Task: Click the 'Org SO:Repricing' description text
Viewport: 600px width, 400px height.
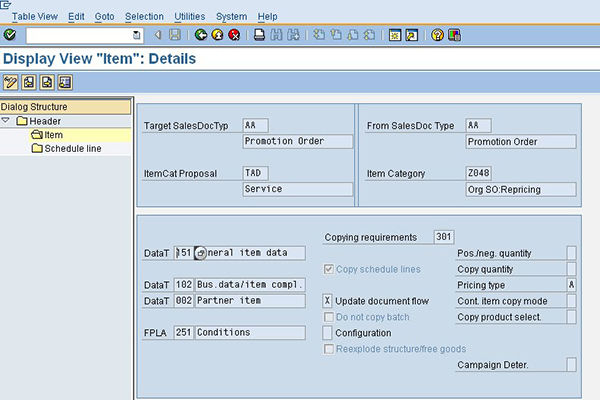Action: click(504, 189)
